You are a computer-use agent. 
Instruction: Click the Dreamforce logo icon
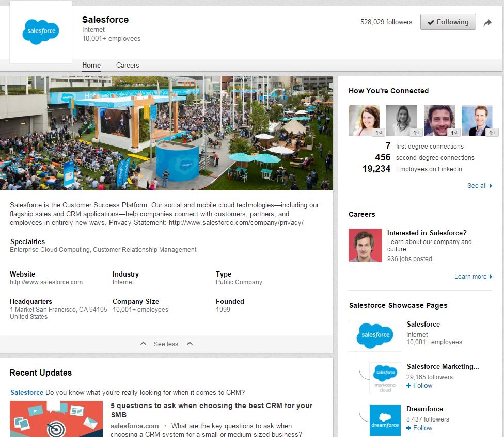pyautogui.click(x=385, y=420)
